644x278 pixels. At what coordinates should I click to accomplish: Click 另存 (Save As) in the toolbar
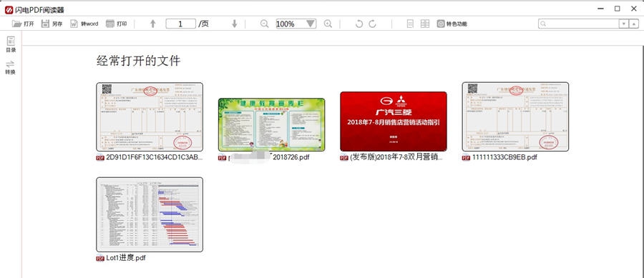point(52,24)
